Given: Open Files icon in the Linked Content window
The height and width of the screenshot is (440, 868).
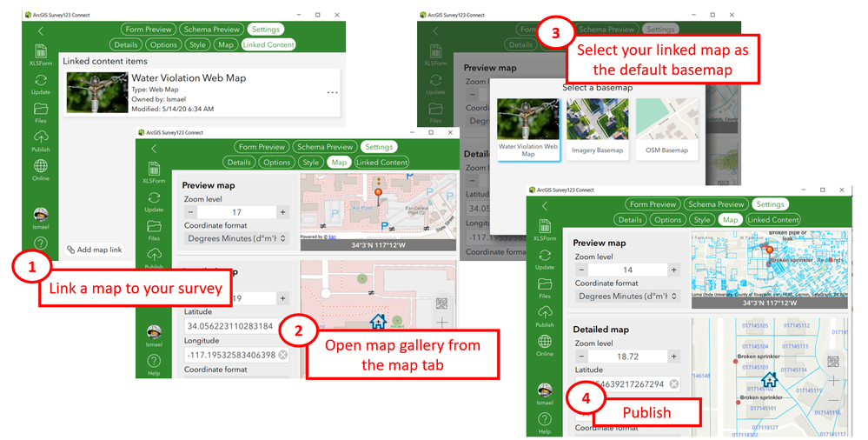Looking at the screenshot, I should (x=41, y=109).
